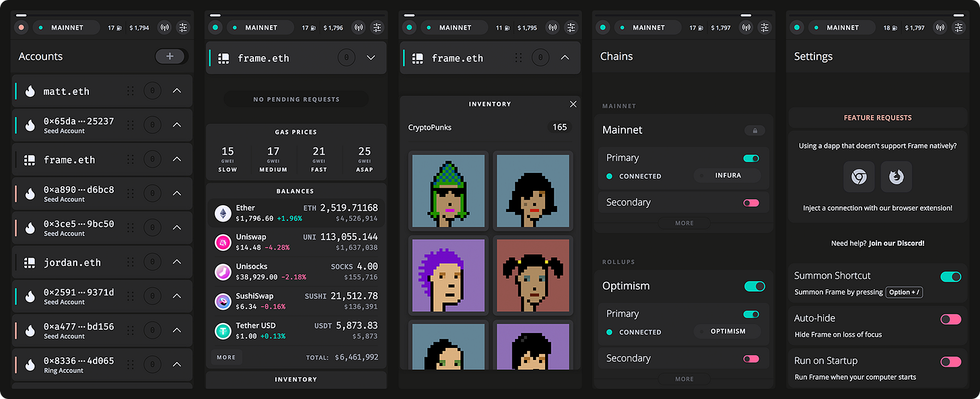Toggle Mainnet Primary connection switch
The height and width of the screenshot is (399, 980).
point(751,158)
